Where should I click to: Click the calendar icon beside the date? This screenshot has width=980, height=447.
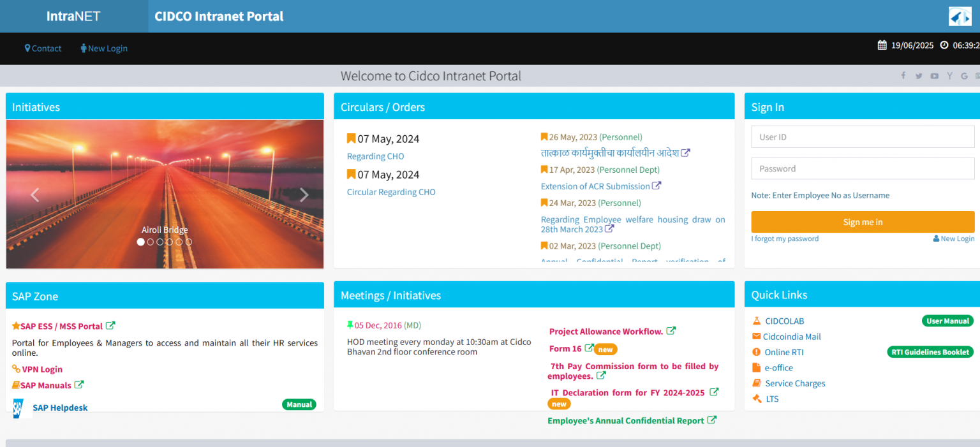[x=882, y=45]
